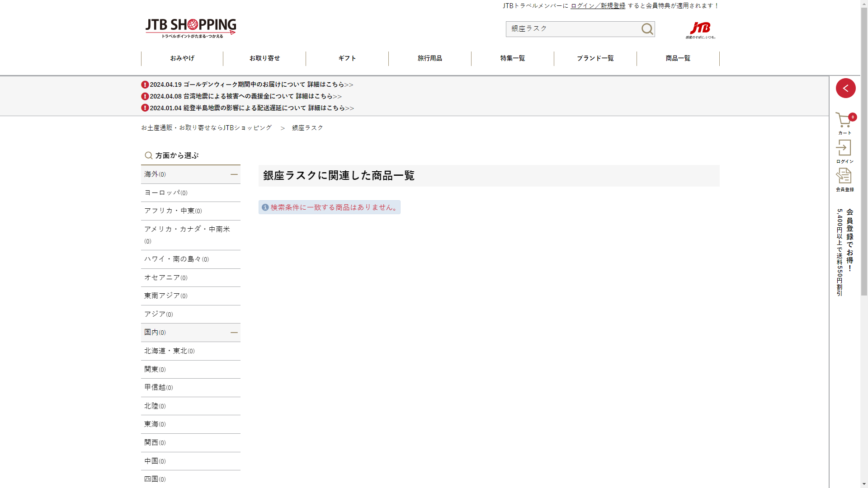The image size is (868, 488).
Task: Click the ログイン／新規登録 link
Action: (x=598, y=6)
